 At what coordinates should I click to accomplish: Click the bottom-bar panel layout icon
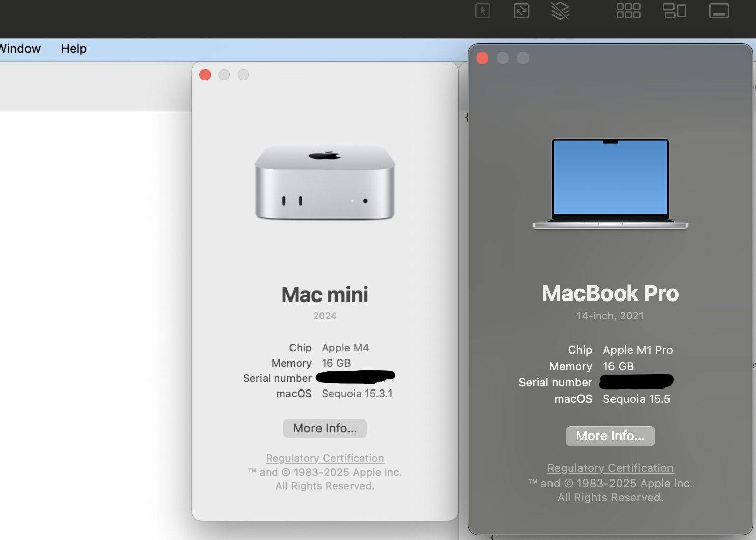point(719,11)
